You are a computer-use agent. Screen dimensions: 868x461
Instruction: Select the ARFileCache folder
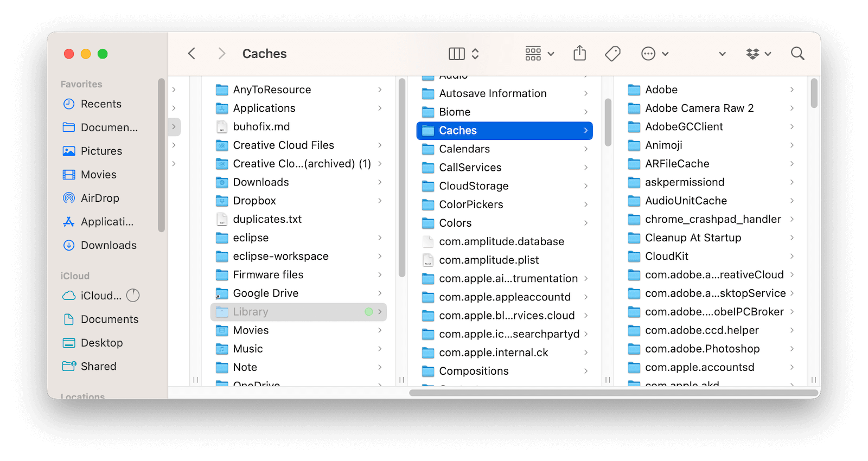tap(711, 164)
